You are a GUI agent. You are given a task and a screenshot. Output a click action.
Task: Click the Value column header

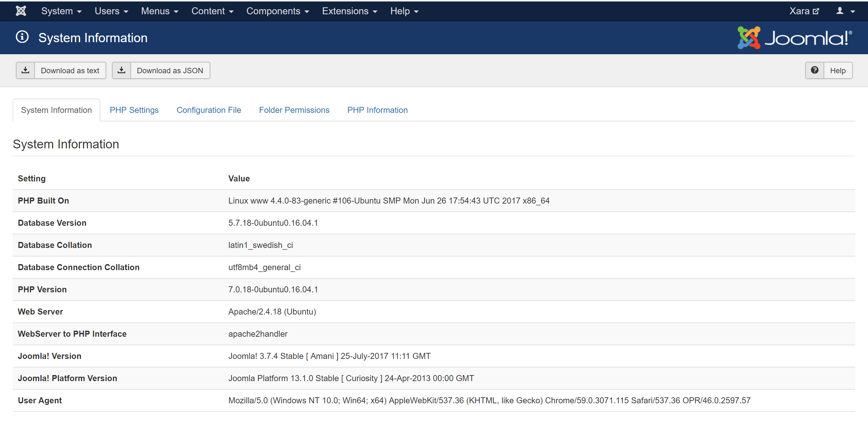(239, 179)
